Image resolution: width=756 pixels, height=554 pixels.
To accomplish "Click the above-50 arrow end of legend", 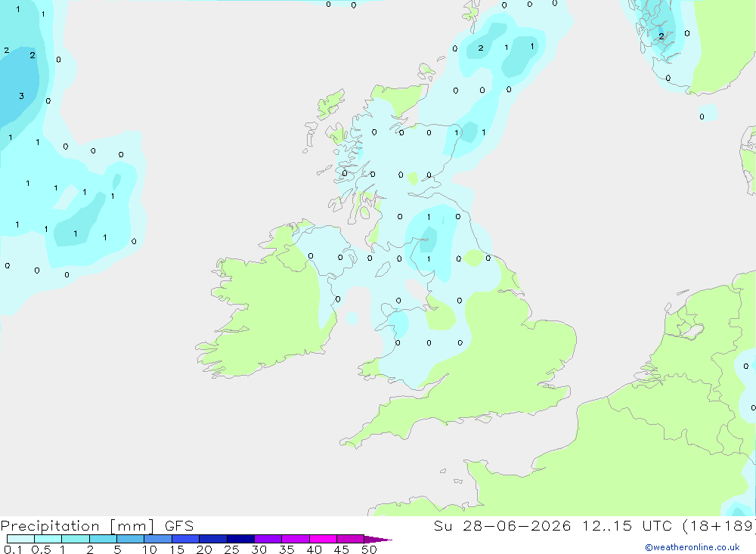I will tap(377, 540).
